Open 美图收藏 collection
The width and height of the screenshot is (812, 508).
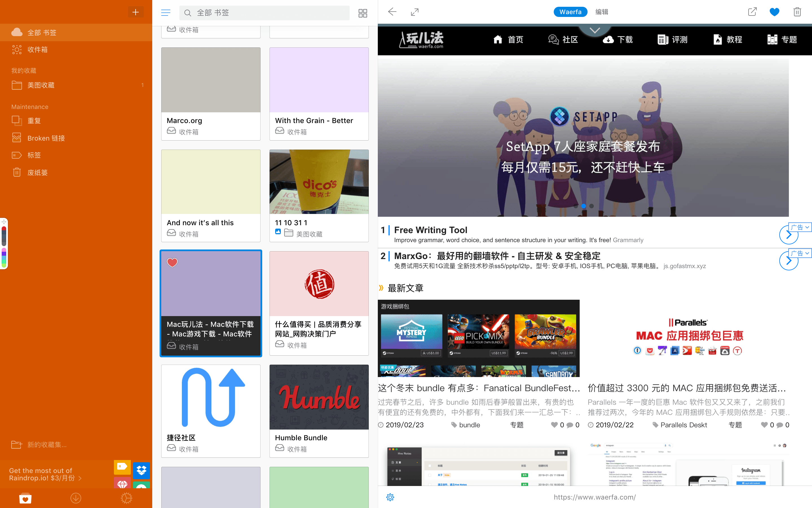pyautogui.click(x=76, y=85)
